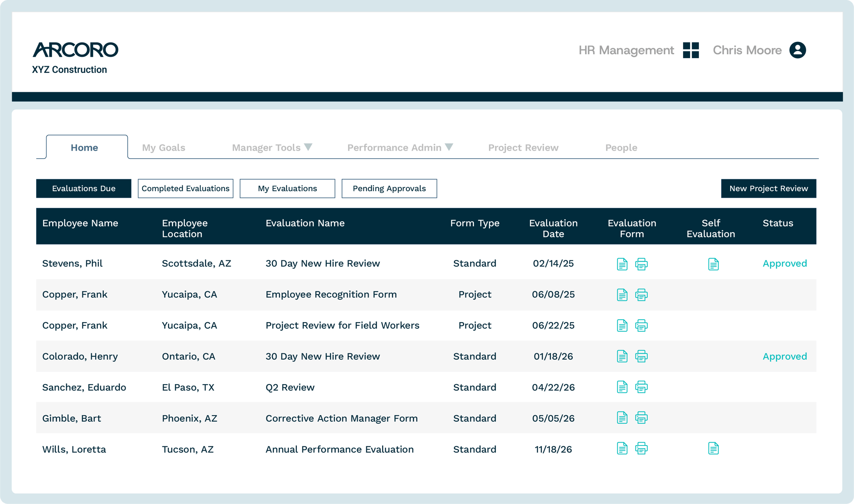
Task: Click Corrective Action Manager Form name text
Action: pyautogui.click(x=342, y=418)
